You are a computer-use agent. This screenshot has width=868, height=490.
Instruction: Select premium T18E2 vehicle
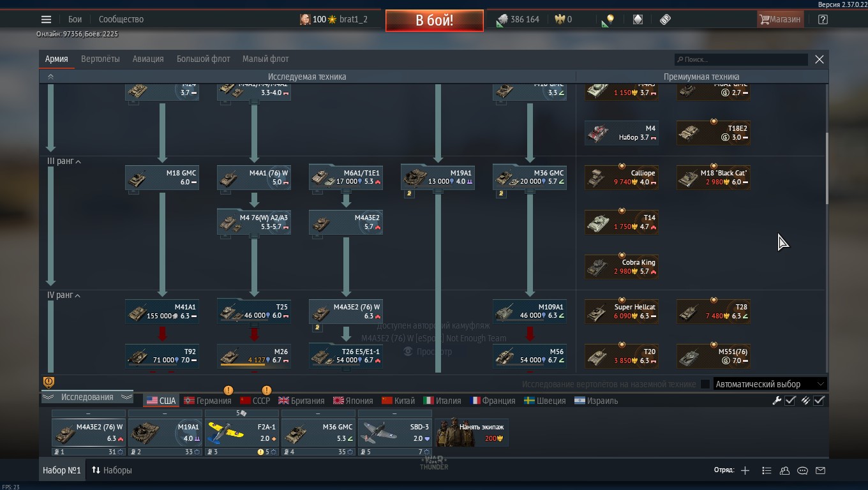click(x=714, y=133)
